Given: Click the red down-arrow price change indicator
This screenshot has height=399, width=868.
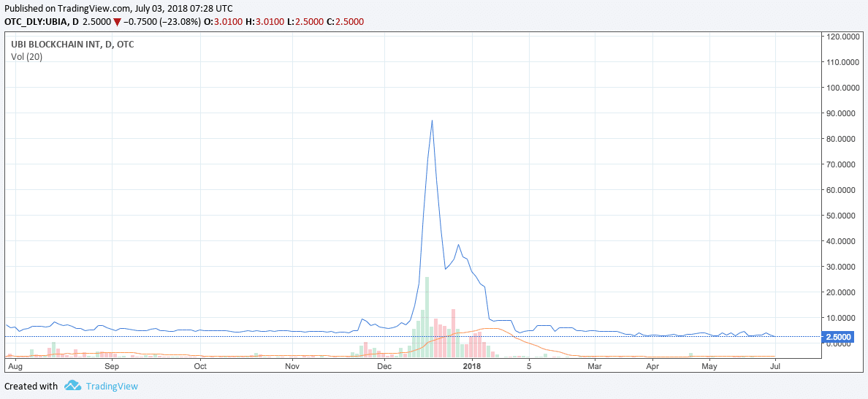Looking at the screenshot, I should coord(117,22).
